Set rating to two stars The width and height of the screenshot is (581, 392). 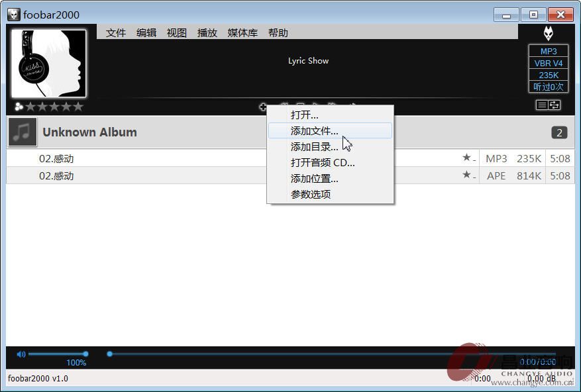coord(42,107)
